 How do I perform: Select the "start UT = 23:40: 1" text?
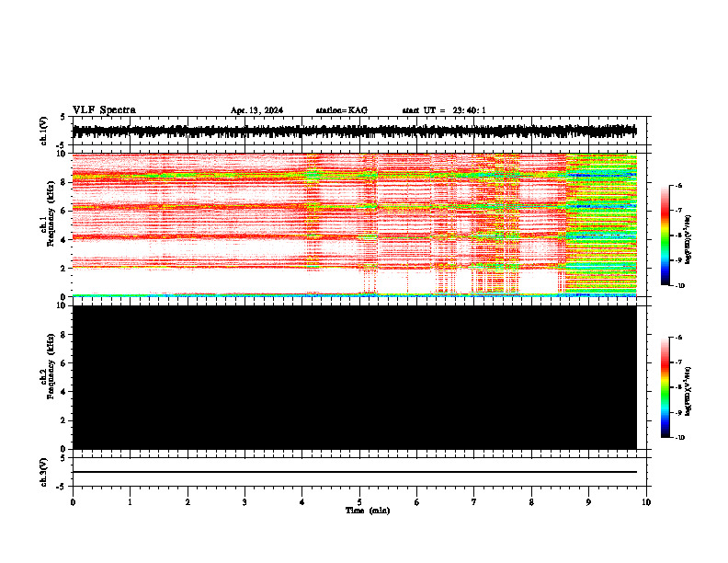point(444,110)
